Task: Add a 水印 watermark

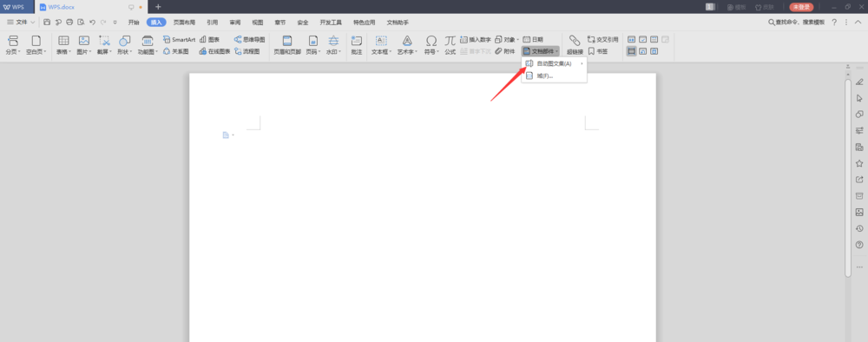Action: 333,45
